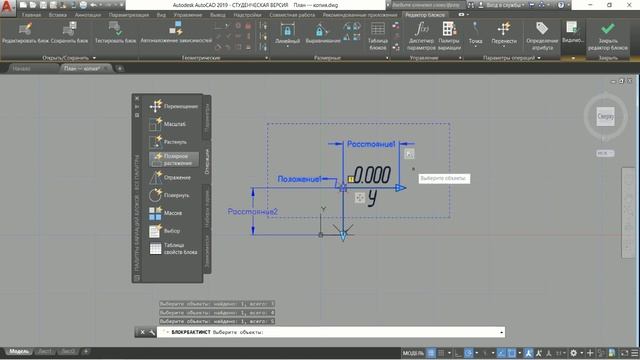Open the Home (Главная) ribbon tab
The image size is (640, 360).
[x=31, y=15]
